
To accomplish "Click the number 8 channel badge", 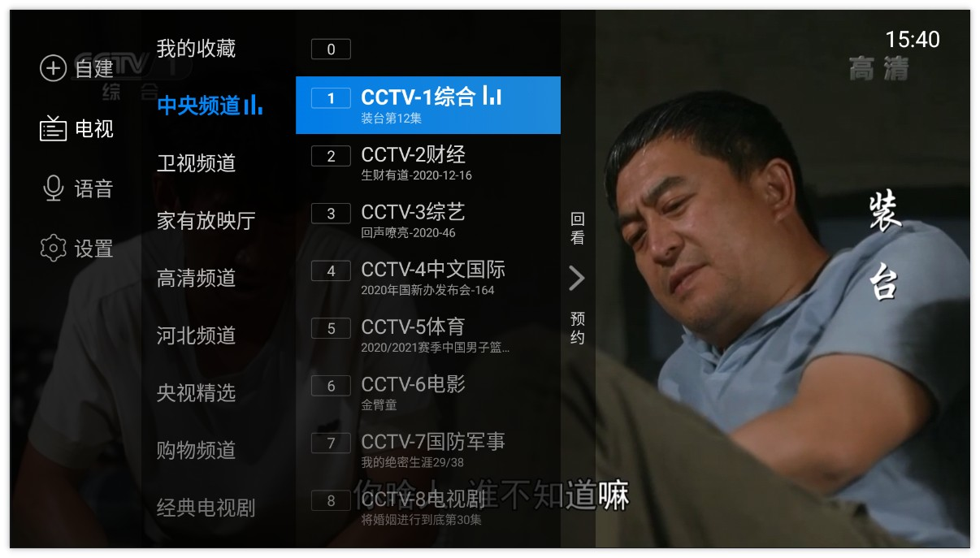I will [331, 501].
